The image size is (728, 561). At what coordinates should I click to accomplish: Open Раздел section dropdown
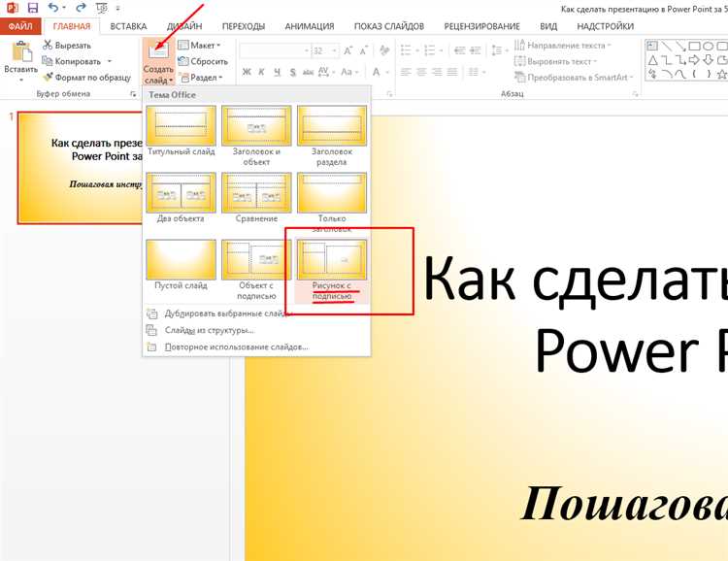[x=202, y=78]
